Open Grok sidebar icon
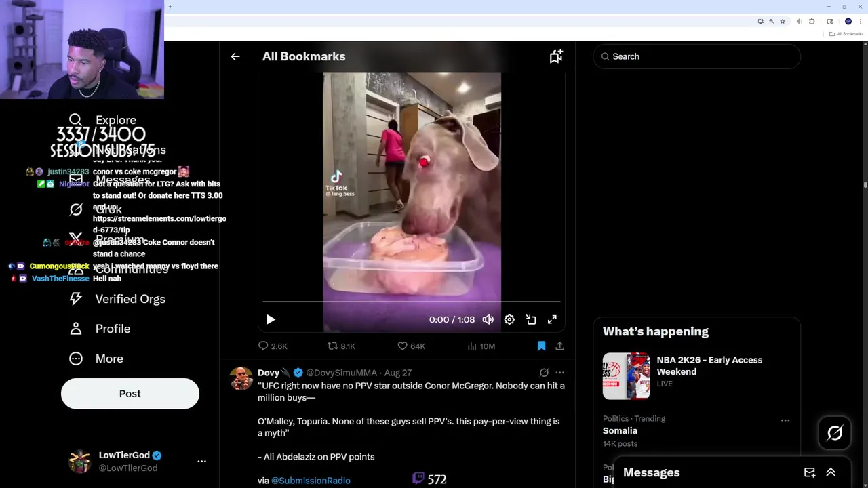Image resolution: width=868 pixels, height=488 pixels. pos(76,209)
